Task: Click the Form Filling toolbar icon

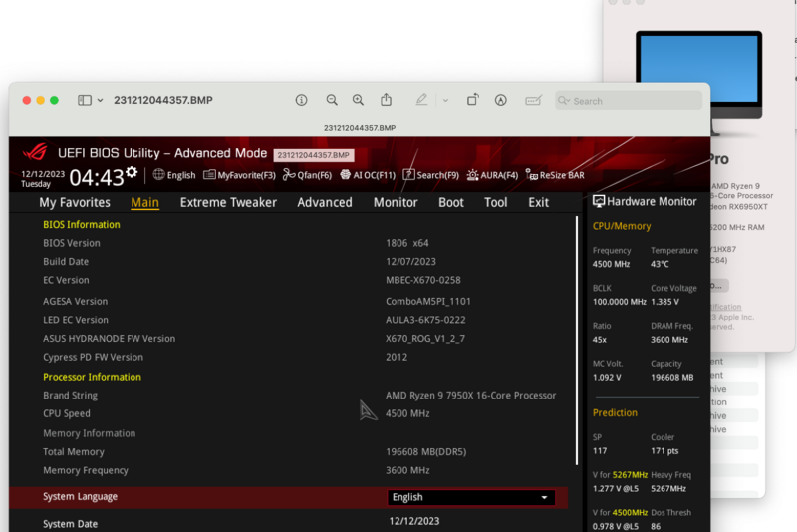Action: coord(534,100)
